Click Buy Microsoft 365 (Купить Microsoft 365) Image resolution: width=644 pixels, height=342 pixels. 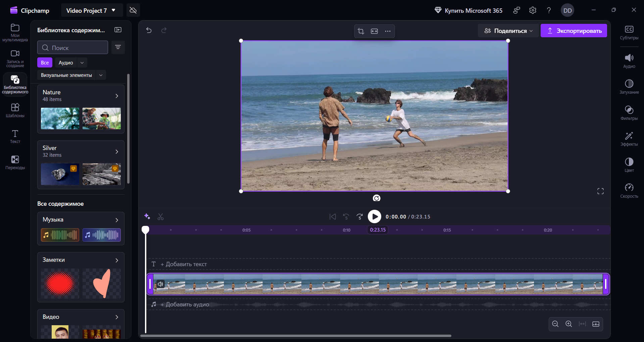tap(468, 10)
